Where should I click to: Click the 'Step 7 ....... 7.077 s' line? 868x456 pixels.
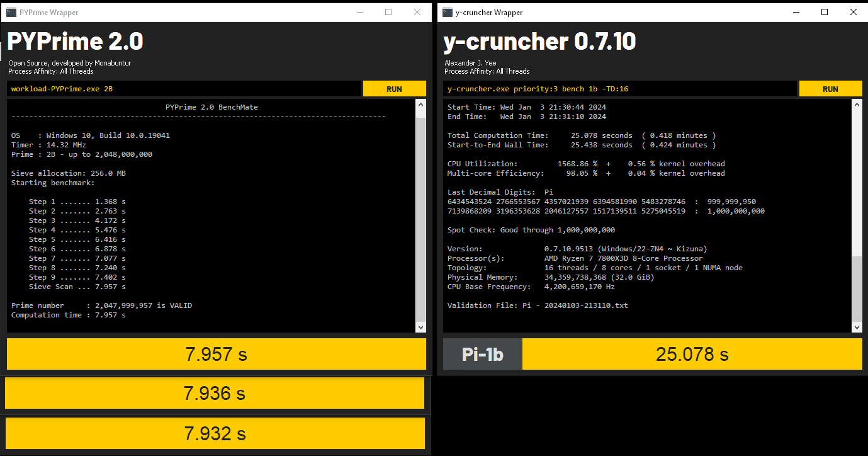tap(77, 258)
